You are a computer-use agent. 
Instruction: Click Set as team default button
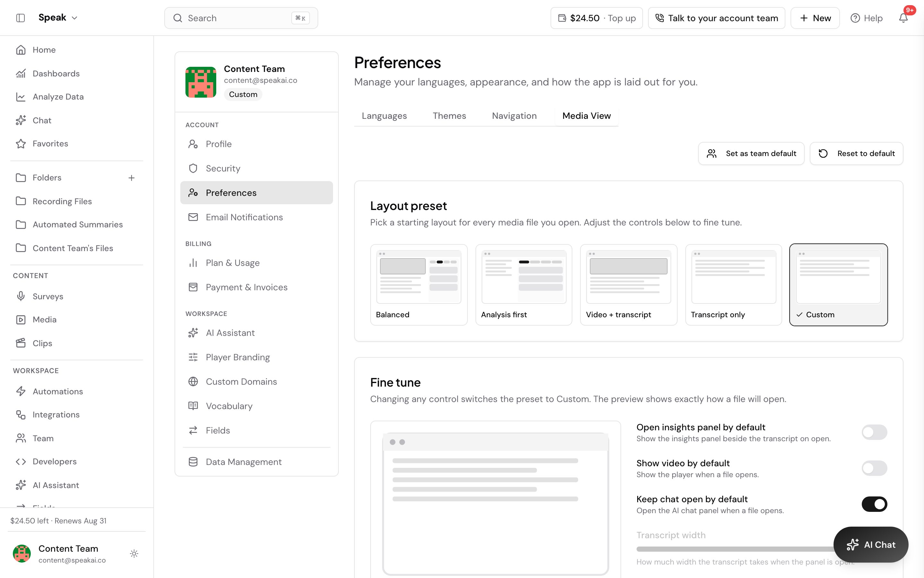tap(751, 153)
